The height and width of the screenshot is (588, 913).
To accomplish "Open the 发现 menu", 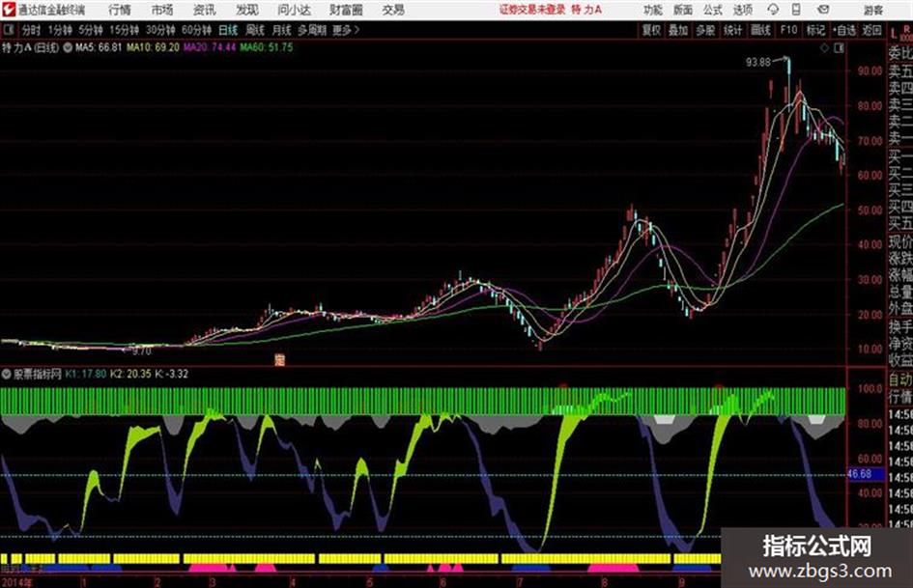I will (246, 10).
